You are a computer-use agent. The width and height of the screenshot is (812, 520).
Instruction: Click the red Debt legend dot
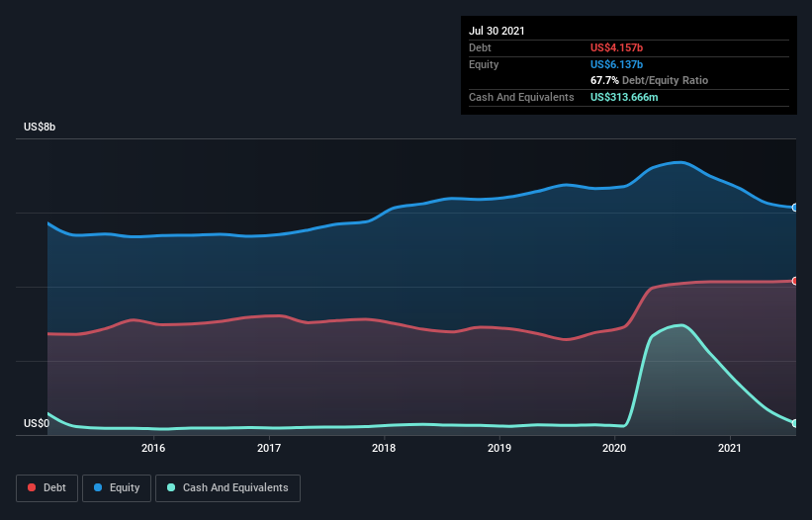coord(32,487)
